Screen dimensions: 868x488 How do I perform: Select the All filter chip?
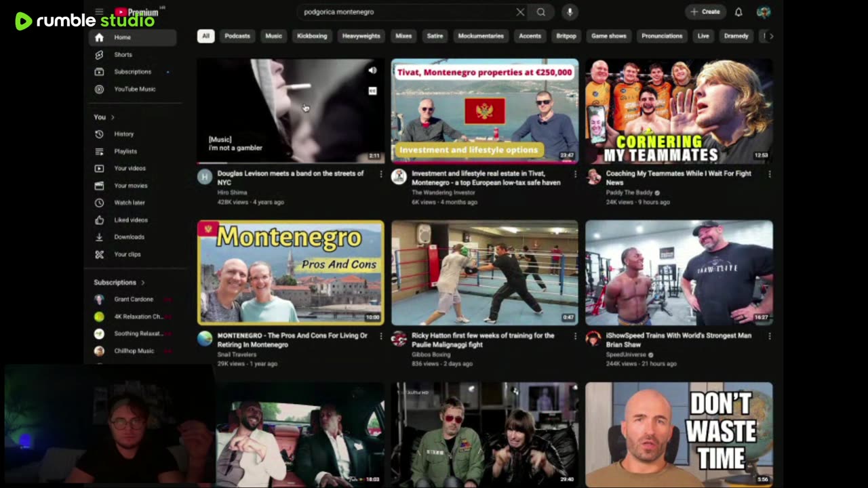tap(205, 36)
